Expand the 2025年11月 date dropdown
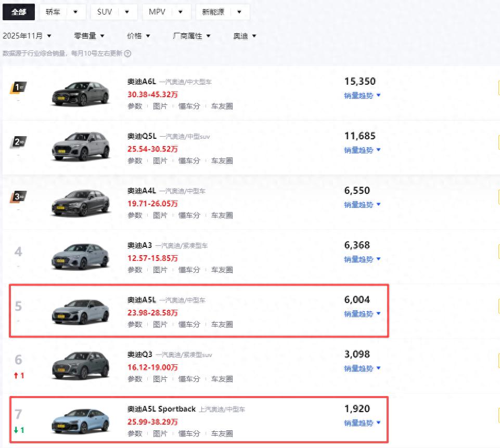This screenshot has width=500, height=448. pyautogui.click(x=27, y=36)
